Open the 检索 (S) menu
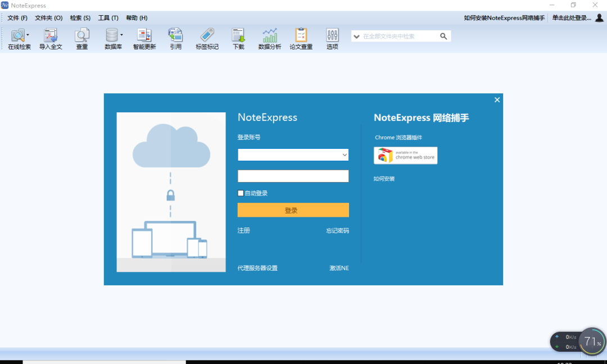Image resolution: width=607 pixels, height=364 pixels. [x=80, y=18]
